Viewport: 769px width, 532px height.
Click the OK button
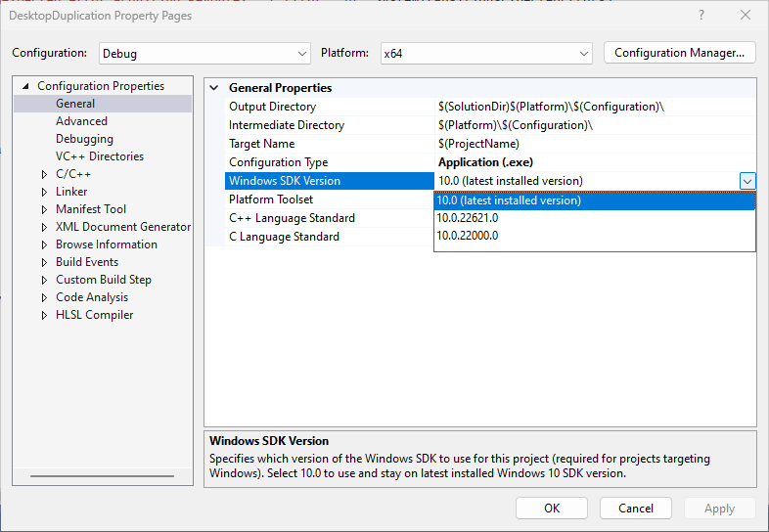click(x=551, y=508)
